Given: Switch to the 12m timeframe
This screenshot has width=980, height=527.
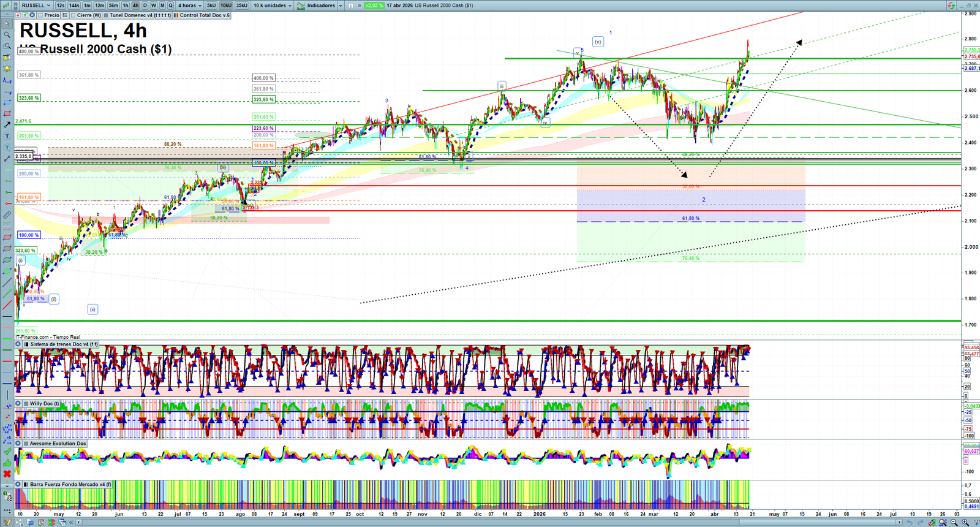Looking at the screenshot, I should pyautogui.click(x=100, y=6).
